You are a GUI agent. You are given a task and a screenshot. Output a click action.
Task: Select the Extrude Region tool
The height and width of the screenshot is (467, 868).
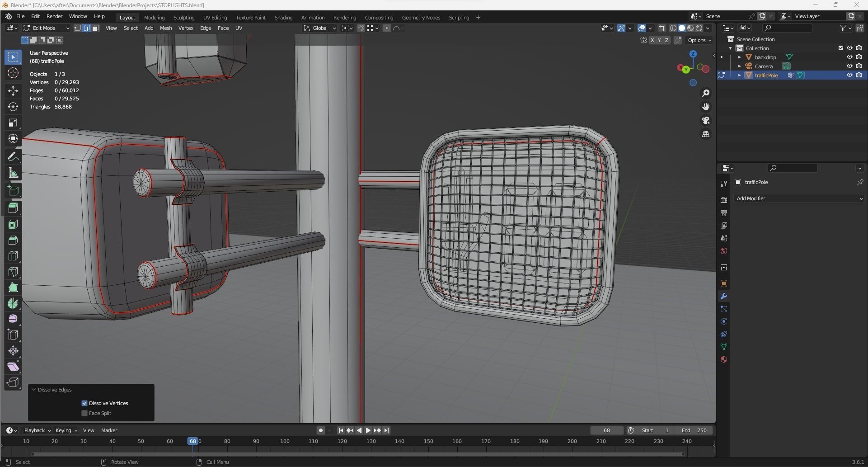coord(13,208)
